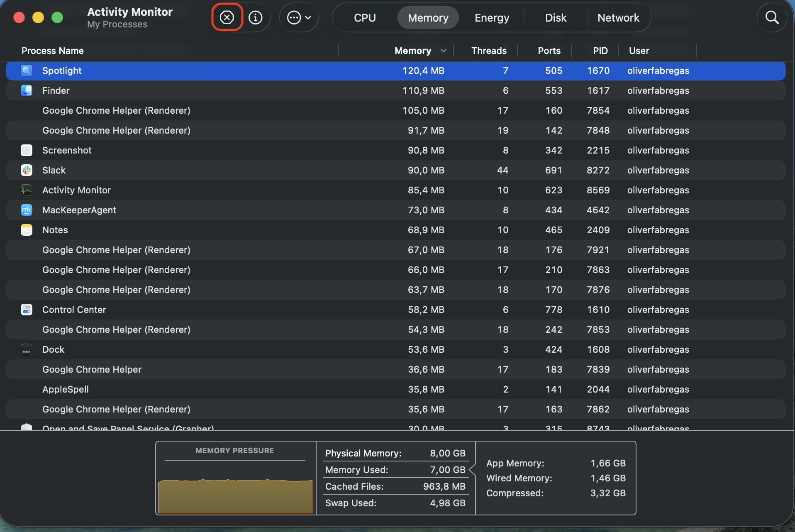Open the Disk tab
The width and height of the screenshot is (795, 532).
556,18
